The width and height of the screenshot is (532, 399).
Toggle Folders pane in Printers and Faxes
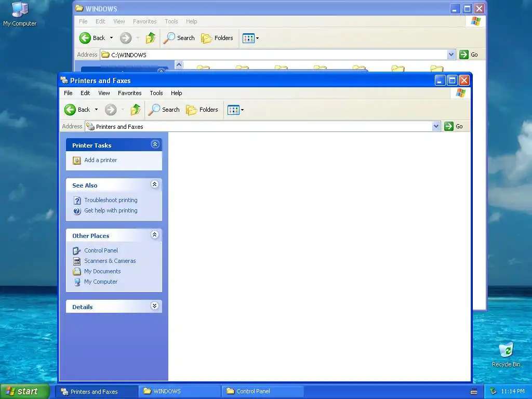[x=202, y=110]
